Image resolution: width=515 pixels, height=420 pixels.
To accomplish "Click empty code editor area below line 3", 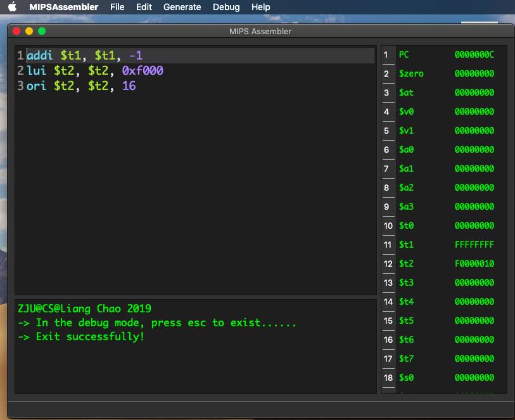I will 196,194.
